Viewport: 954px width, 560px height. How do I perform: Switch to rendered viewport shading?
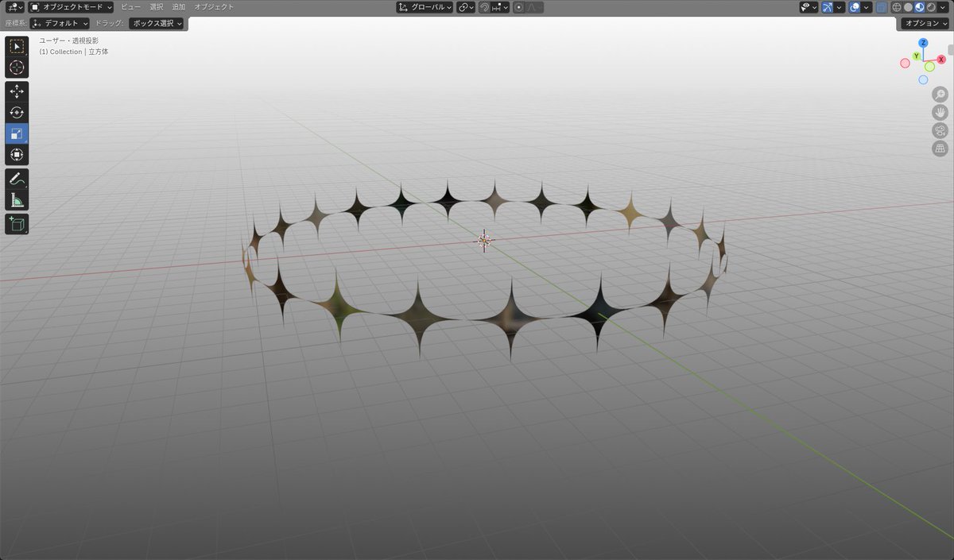tap(930, 7)
